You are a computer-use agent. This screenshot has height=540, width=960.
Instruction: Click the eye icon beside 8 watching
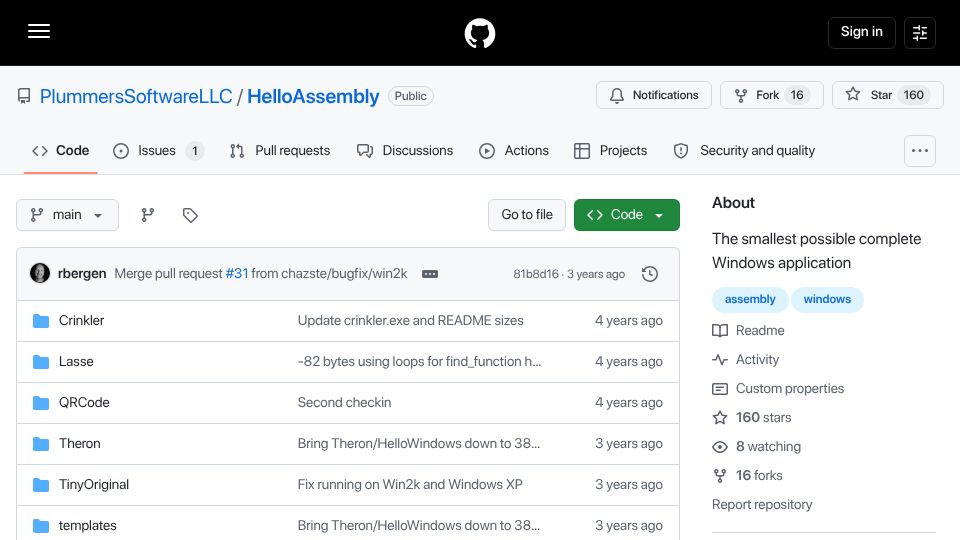720,447
